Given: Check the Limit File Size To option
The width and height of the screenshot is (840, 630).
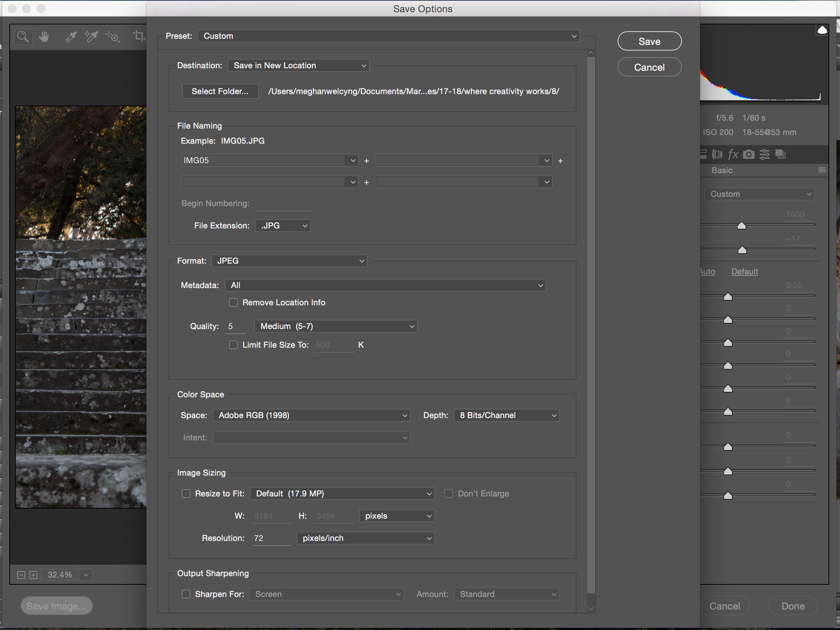Looking at the screenshot, I should [x=233, y=345].
